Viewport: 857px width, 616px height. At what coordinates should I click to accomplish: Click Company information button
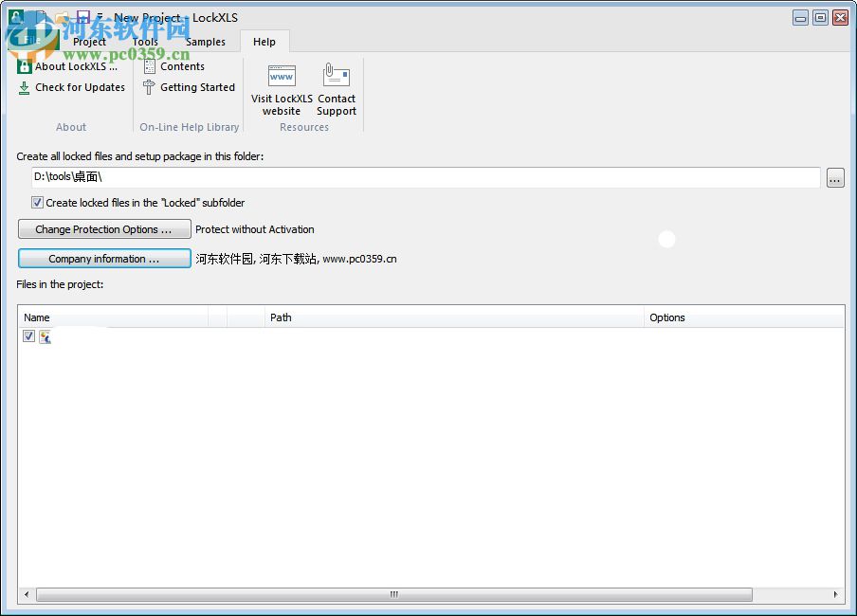click(x=104, y=259)
